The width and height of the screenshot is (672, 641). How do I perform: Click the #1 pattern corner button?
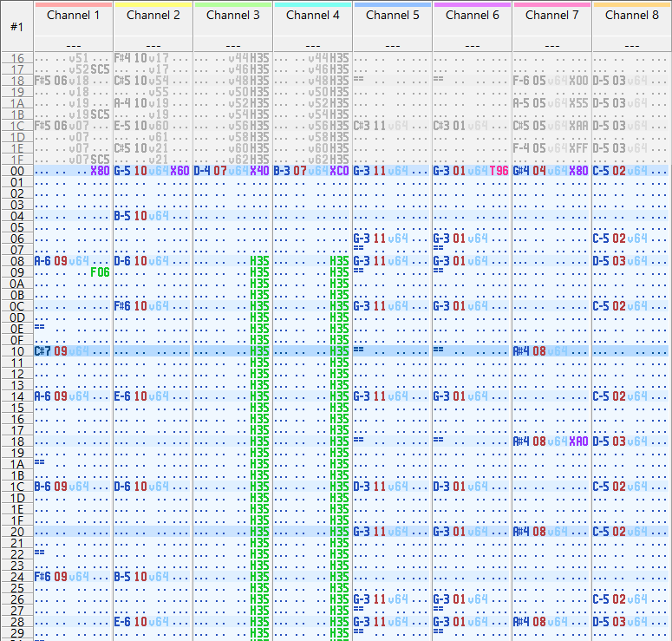16,26
